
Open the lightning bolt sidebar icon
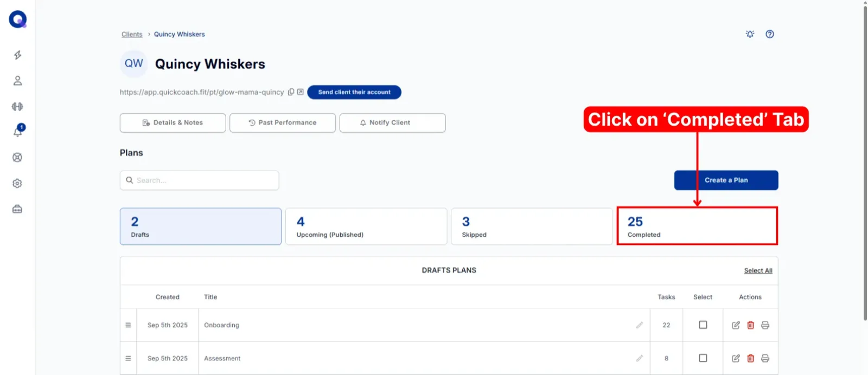[17, 55]
